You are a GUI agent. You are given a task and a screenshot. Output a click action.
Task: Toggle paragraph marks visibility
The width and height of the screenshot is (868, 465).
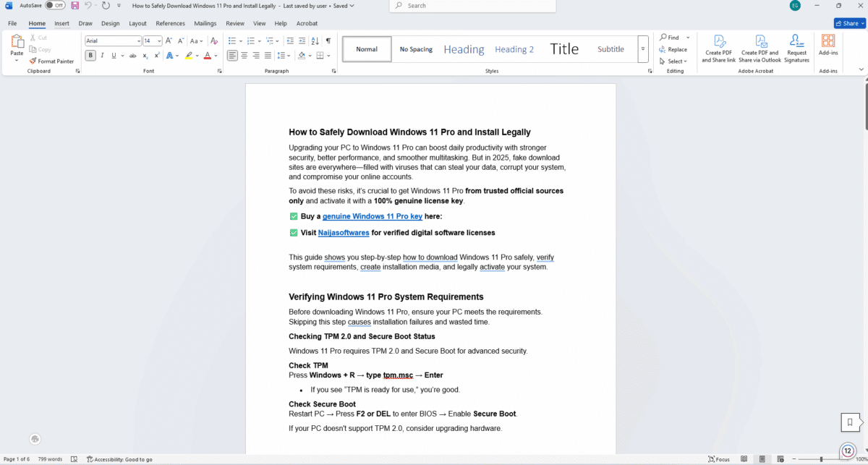(328, 40)
